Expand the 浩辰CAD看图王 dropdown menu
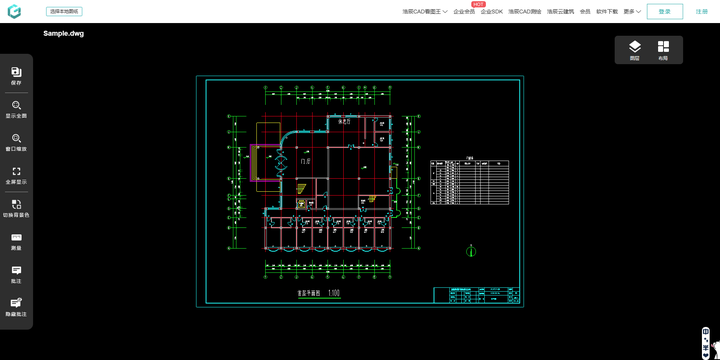The width and height of the screenshot is (720, 360). (425, 11)
